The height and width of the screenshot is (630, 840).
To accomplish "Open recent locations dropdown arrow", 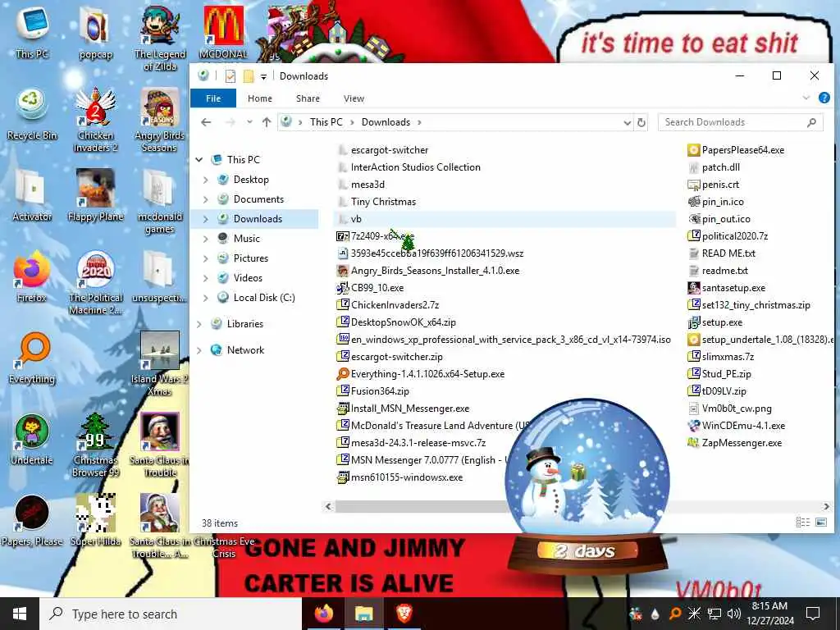I will [249, 122].
